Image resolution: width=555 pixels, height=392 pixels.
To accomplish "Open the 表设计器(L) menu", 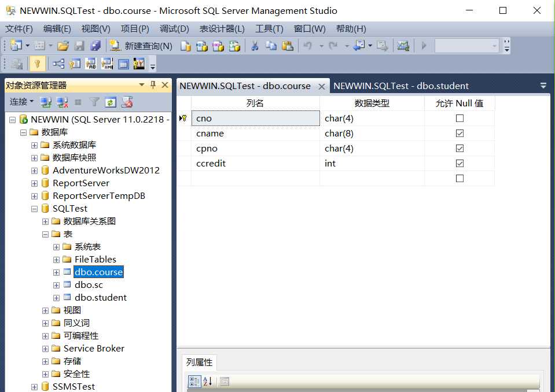I will [222, 29].
